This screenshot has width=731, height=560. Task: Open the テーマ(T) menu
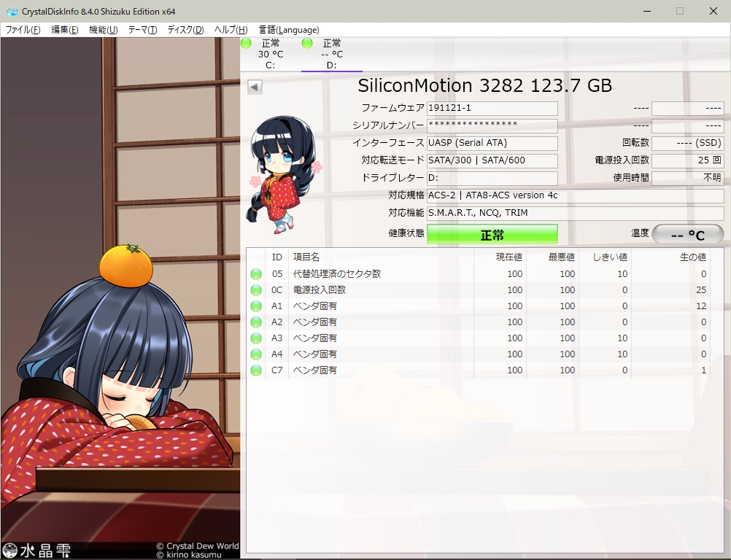[142, 30]
